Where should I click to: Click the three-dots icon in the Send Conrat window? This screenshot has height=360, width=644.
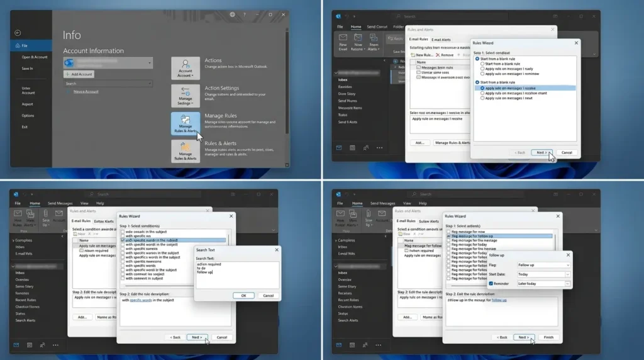(x=379, y=147)
